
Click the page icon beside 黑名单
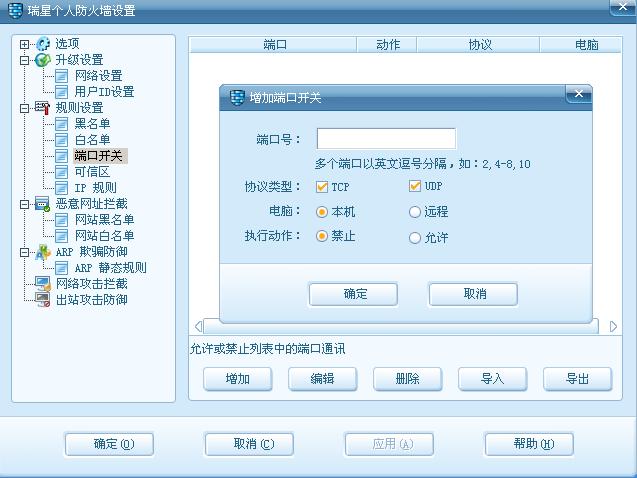click(x=61, y=124)
